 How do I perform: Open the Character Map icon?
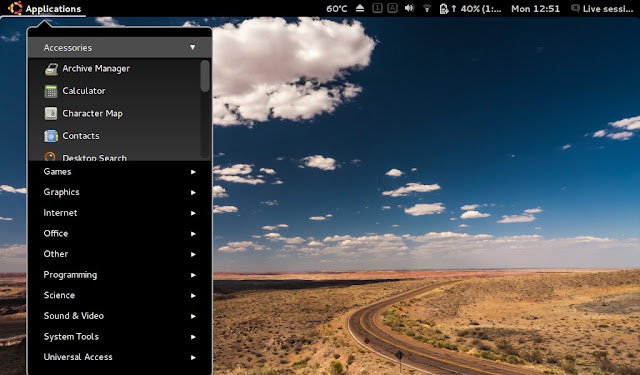[51, 113]
